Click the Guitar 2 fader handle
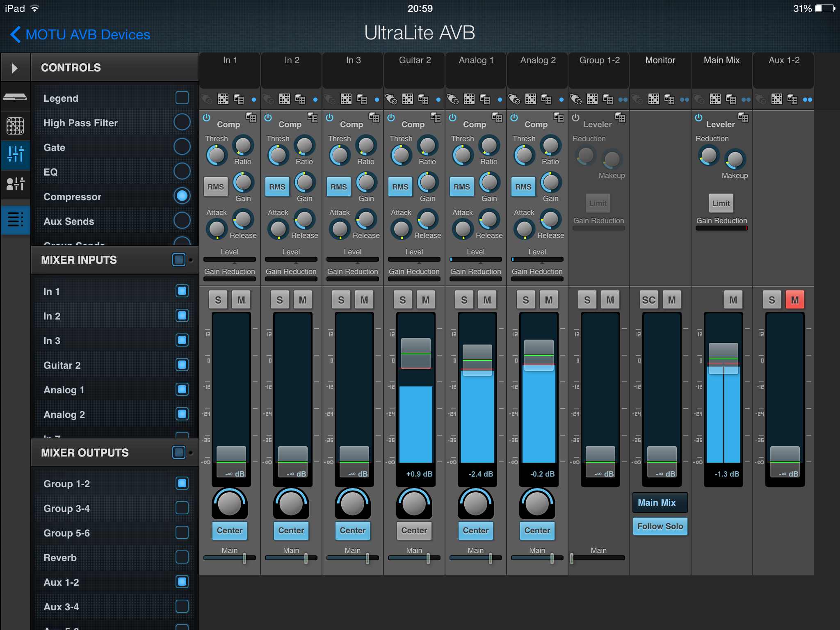 [x=416, y=353]
